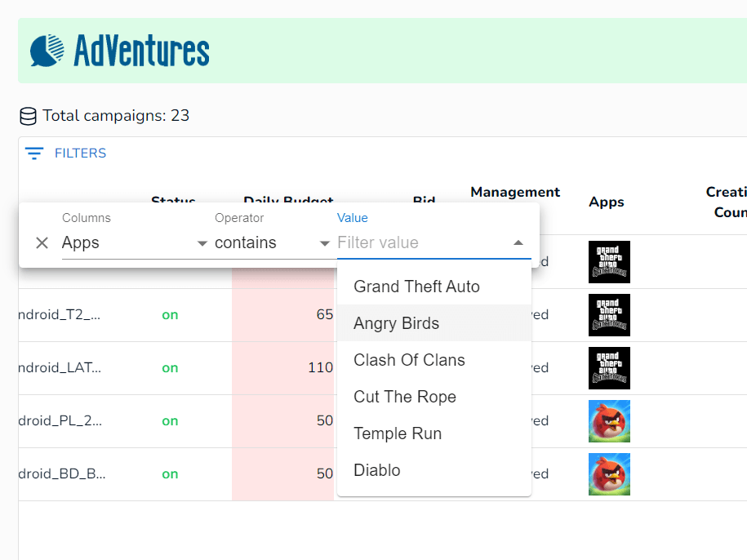
Task: Select the Diablo option
Action: 377,470
